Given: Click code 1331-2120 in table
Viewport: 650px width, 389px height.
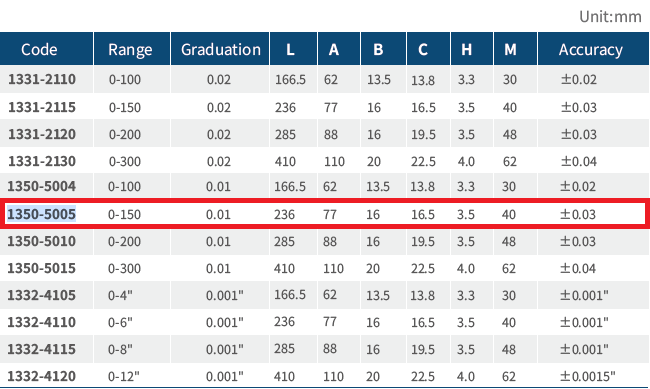Looking at the screenshot, I should [42, 134].
